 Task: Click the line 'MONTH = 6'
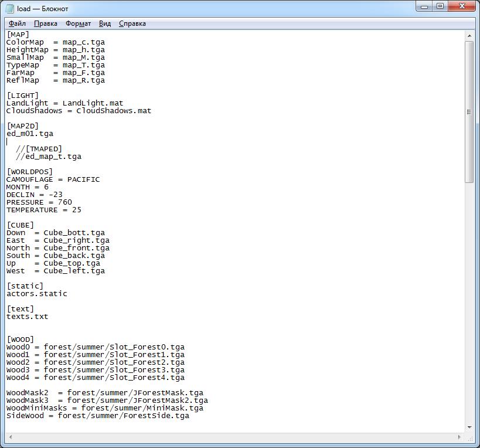click(27, 187)
